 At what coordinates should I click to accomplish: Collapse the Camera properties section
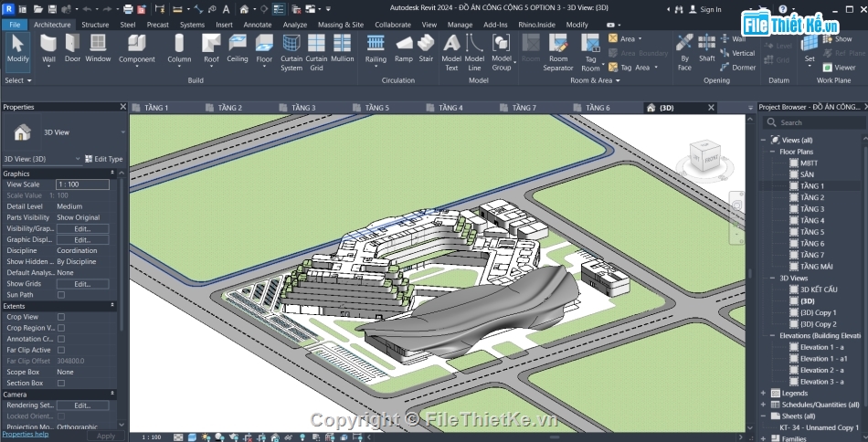[112, 395]
